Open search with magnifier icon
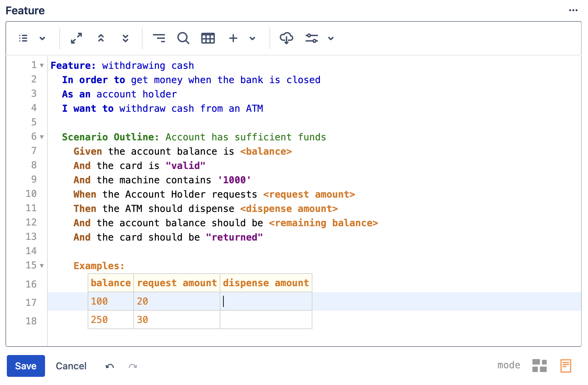This screenshot has width=588, height=385. [183, 38]
